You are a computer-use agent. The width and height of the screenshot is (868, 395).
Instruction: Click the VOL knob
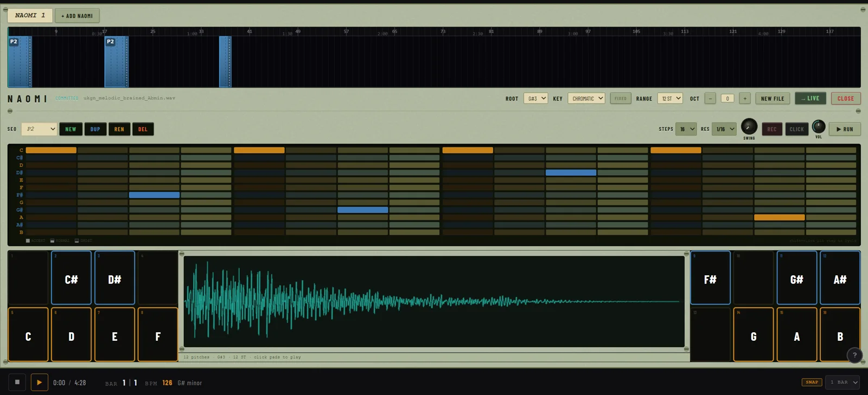(819, 126)
